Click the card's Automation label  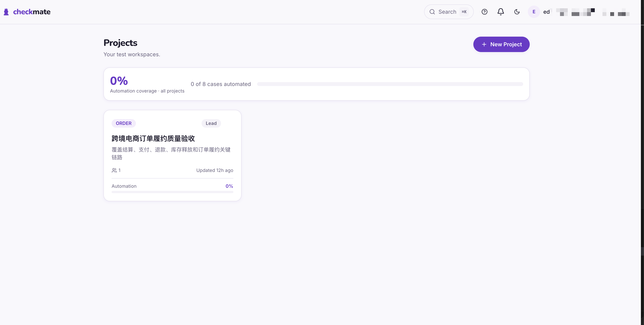pyautogui.click(x=124, y=186)
